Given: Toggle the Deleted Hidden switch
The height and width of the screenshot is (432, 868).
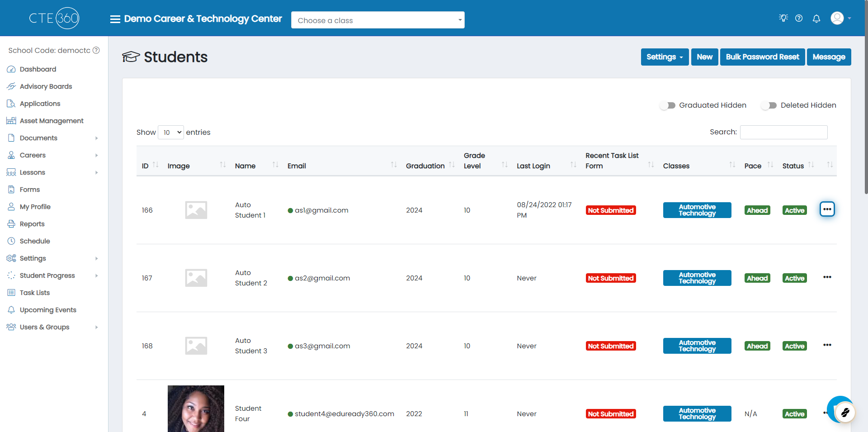Looking at the screenshot, I should (769, 105).
